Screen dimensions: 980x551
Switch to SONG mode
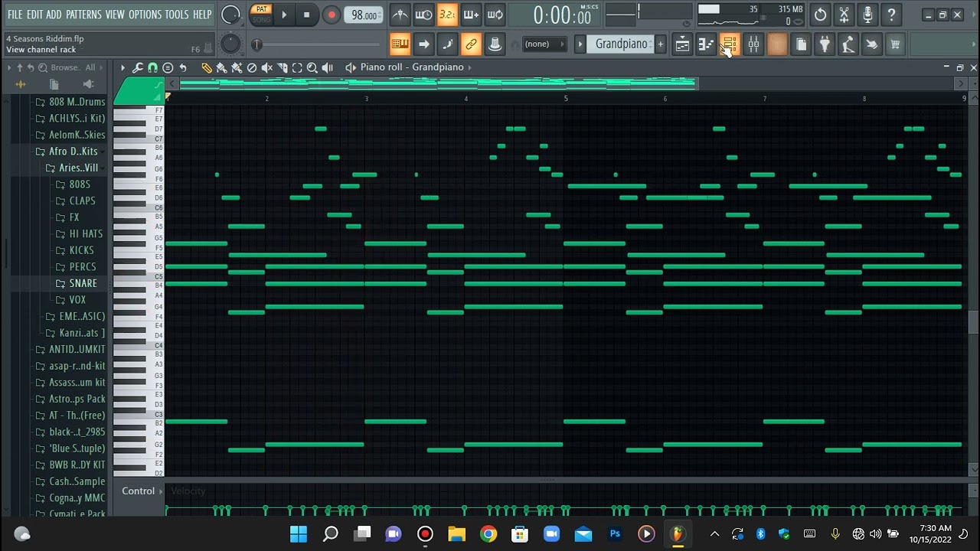pyautogui.click(x=262, y=19)
